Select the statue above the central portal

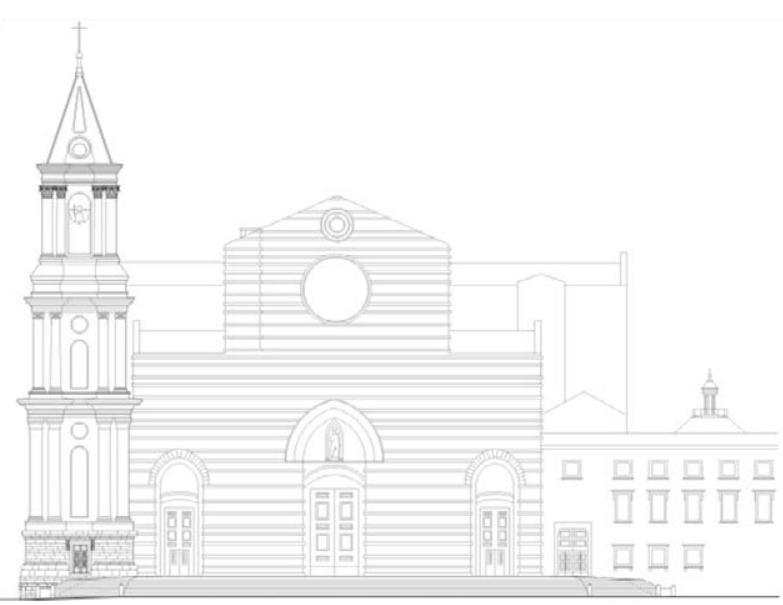[x=334, y=440]
